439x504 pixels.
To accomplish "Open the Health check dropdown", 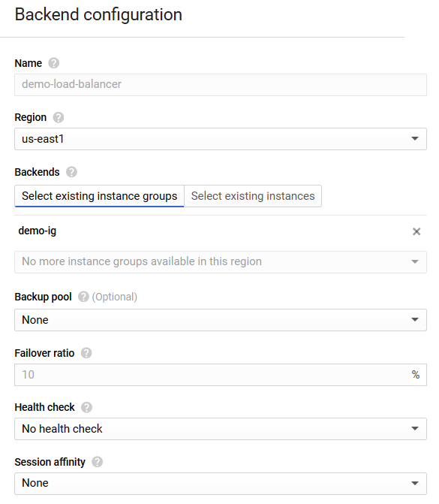I will [x=221, y=429].
